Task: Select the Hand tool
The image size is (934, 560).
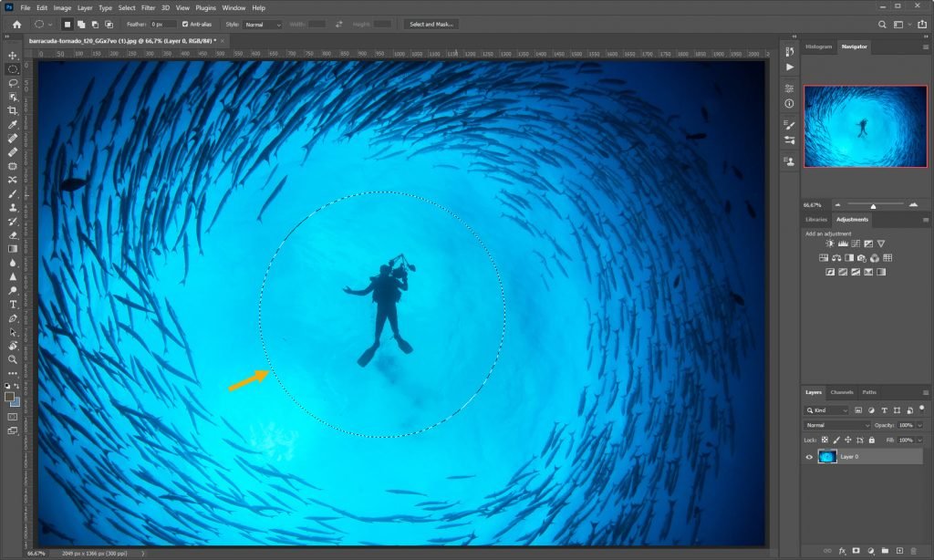Action: click(13, 347)
